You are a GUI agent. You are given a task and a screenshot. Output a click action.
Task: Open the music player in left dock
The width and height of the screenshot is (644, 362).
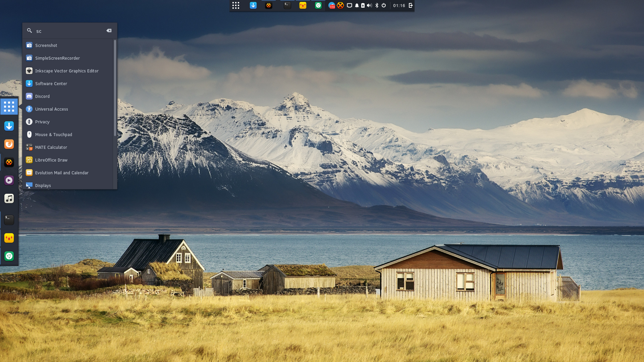[9, 198]
